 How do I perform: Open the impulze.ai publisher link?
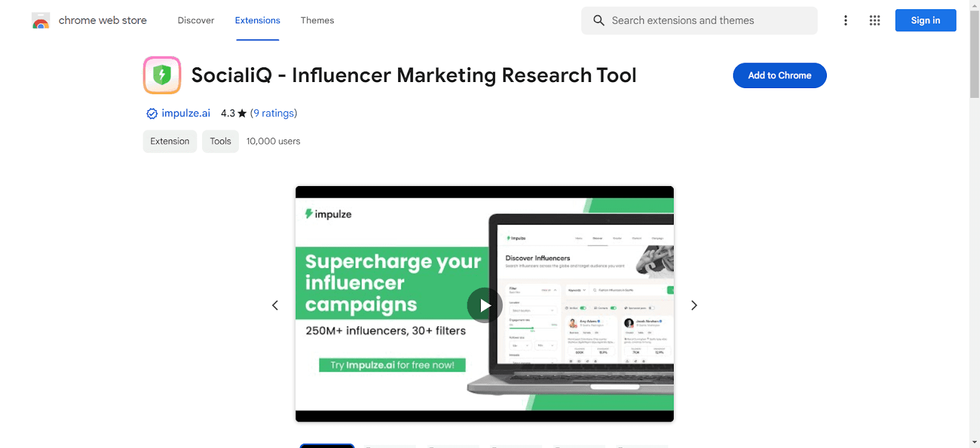pos(186,113)
